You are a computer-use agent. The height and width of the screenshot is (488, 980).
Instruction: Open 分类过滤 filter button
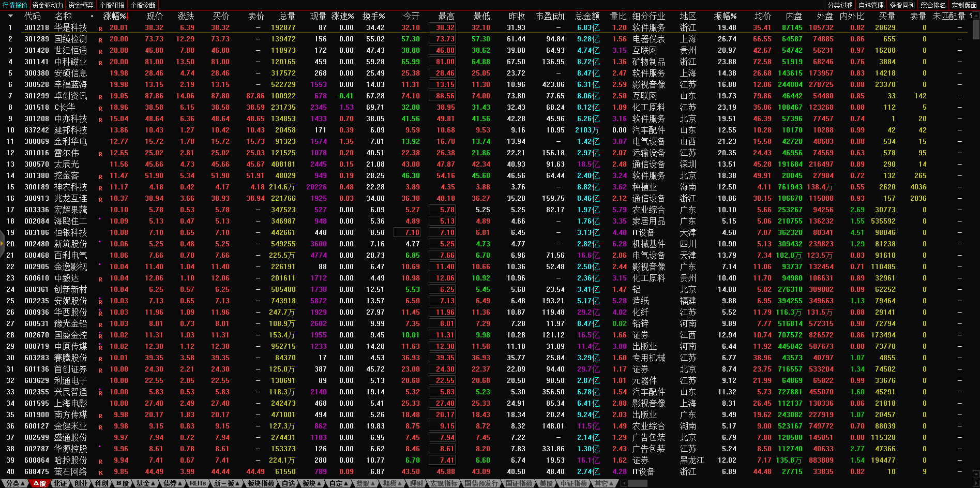(x=840, y=5)
